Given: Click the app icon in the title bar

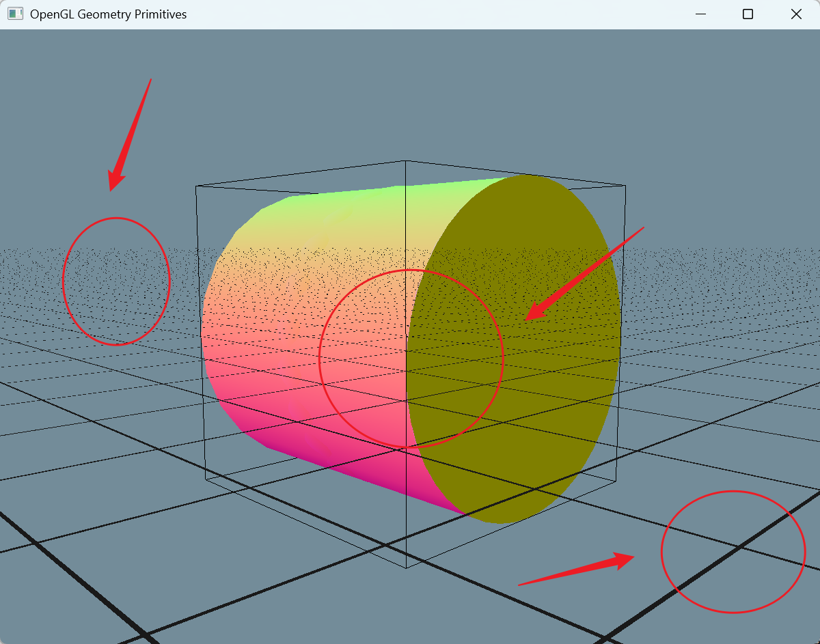Looking at the screenshot, I should point(15,14).
